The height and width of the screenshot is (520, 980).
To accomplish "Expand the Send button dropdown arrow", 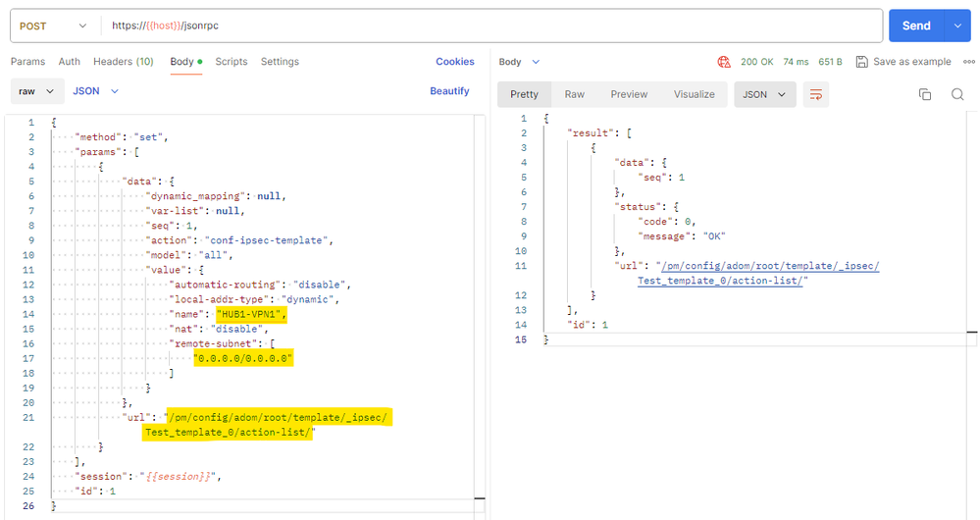I will [956, 26].
